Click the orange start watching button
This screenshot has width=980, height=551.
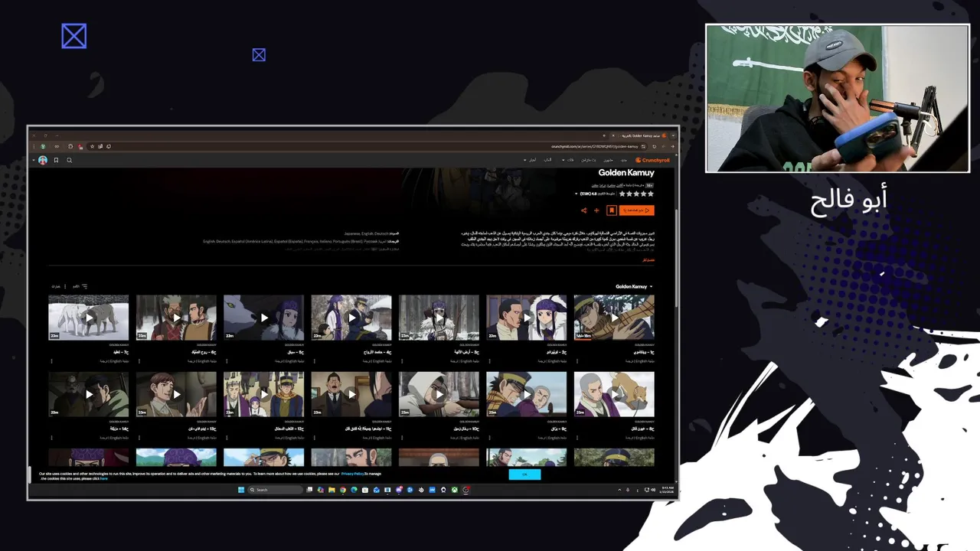point(636,210)
